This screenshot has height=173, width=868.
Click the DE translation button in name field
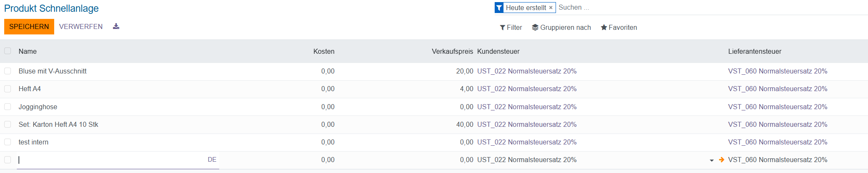coord(212,160)
